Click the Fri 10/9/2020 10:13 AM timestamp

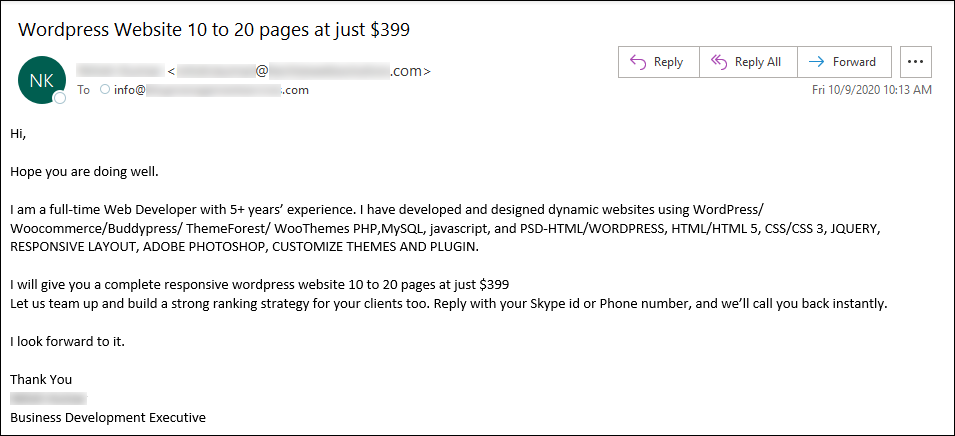871,90
